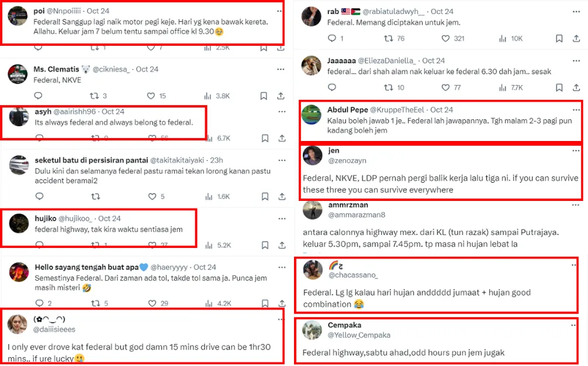
Task: Open the 23h timestamp on seketul batu's tweet
Action: point(218,160)
